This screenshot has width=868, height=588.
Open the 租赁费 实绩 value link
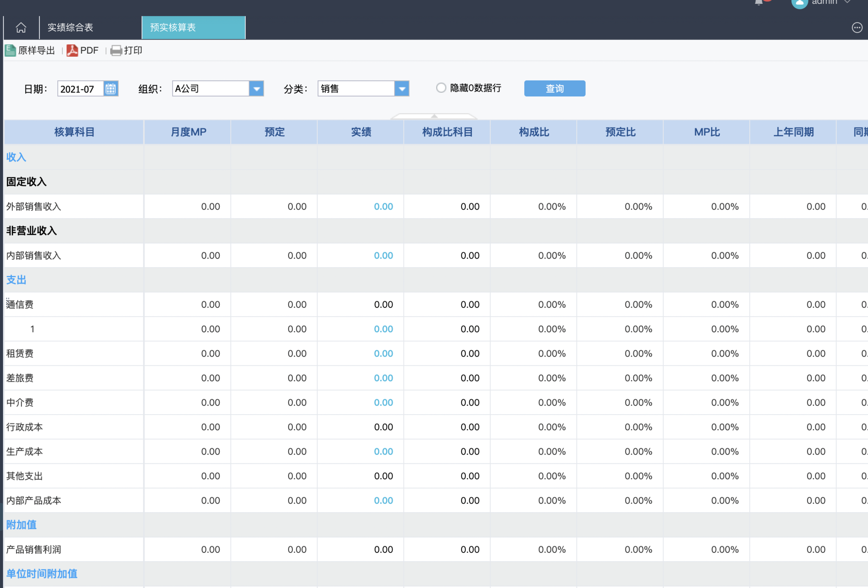pyautogui.click(x=383, y=354)
